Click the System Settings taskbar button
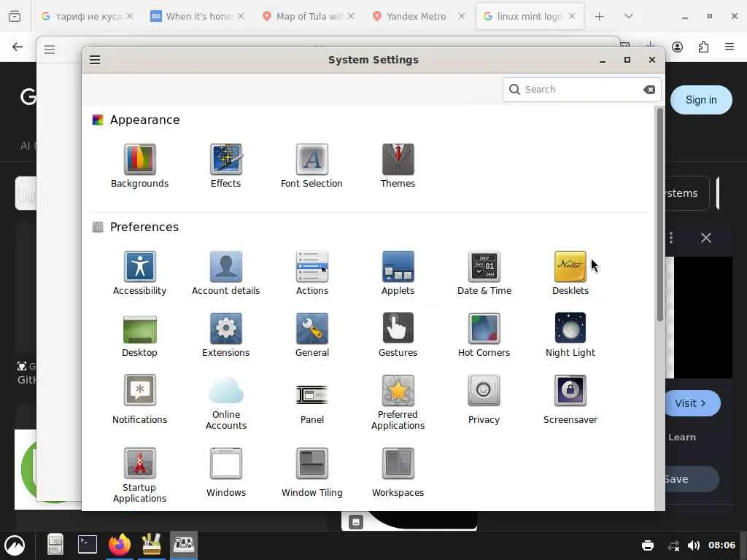 [184, 545]
